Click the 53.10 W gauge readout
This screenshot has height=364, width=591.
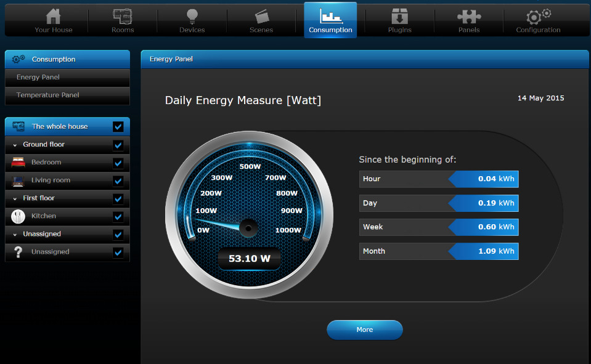point(249,259)
